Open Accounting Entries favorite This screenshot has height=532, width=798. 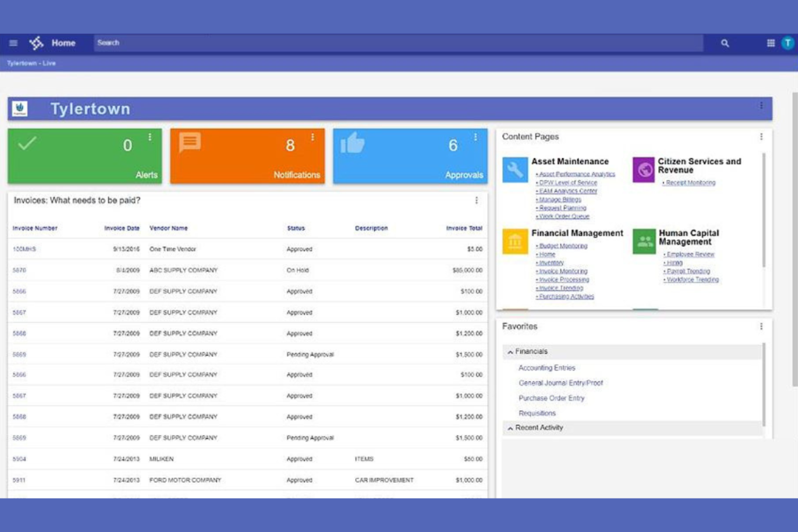(x=547, y=368)
